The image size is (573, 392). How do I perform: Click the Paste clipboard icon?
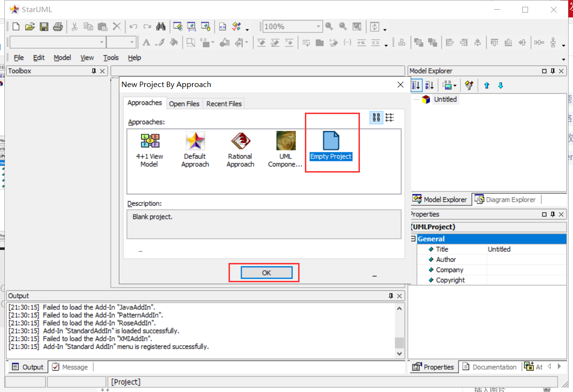pos(103,27)
